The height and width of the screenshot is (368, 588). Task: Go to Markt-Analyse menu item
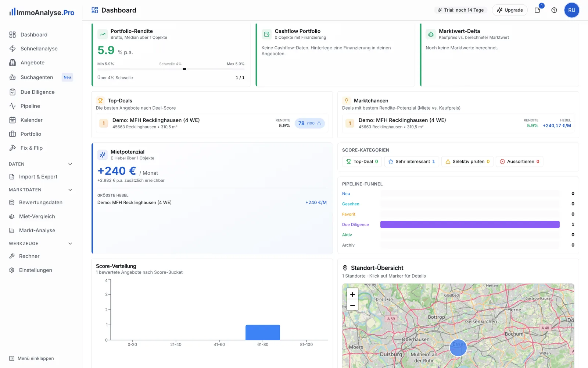click(x=41, y=230)
